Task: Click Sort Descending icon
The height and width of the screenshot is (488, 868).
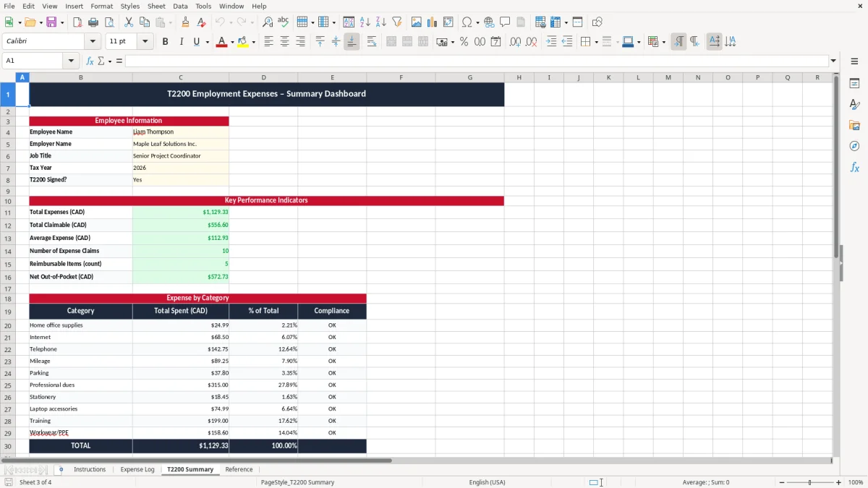Action: pos(380,22)
